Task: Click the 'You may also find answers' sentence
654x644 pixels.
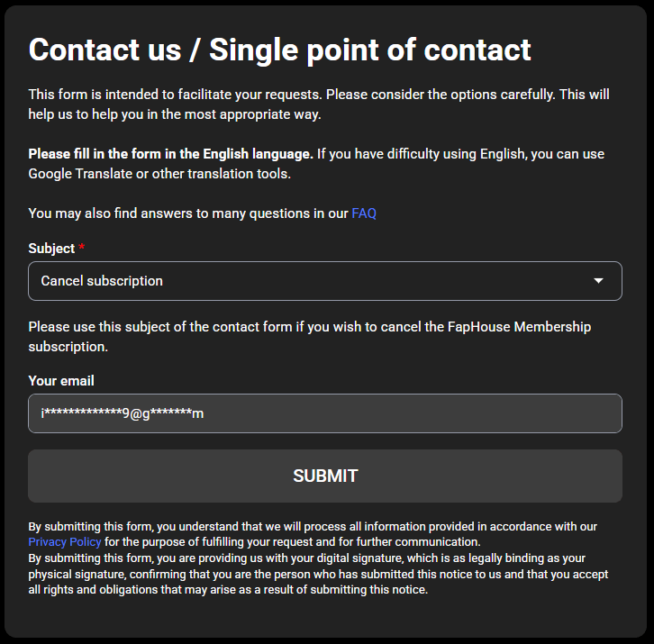Action: 189,213
